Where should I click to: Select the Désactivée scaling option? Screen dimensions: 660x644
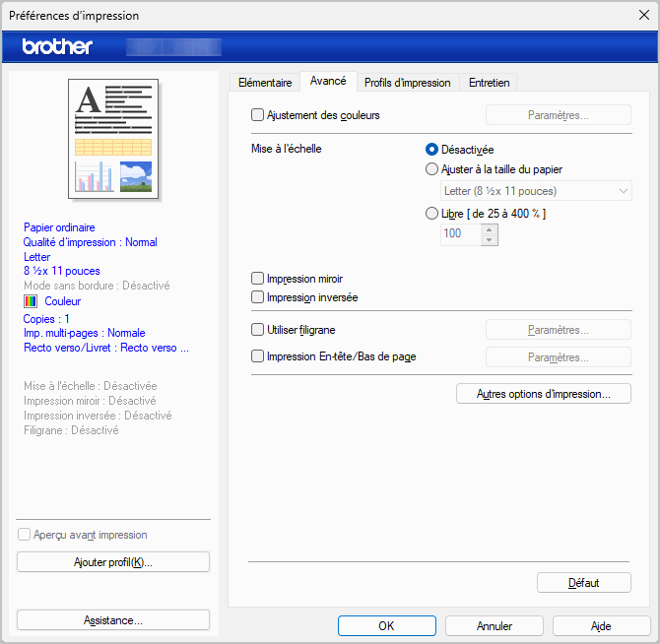tap(431, 150)
